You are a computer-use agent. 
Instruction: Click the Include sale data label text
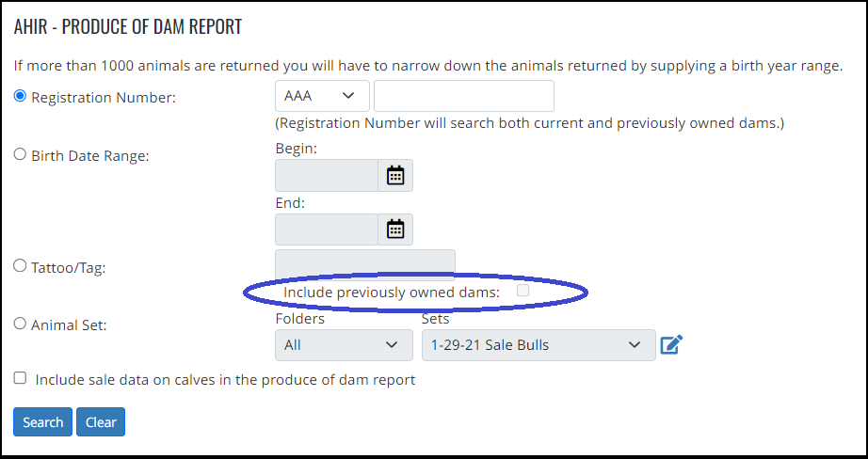[225, 380]
